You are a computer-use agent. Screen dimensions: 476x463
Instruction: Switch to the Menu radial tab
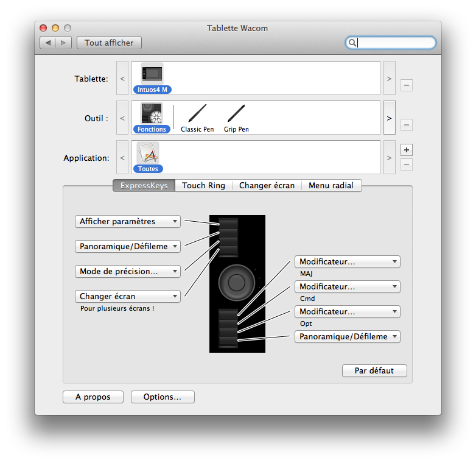coord(331,185)
